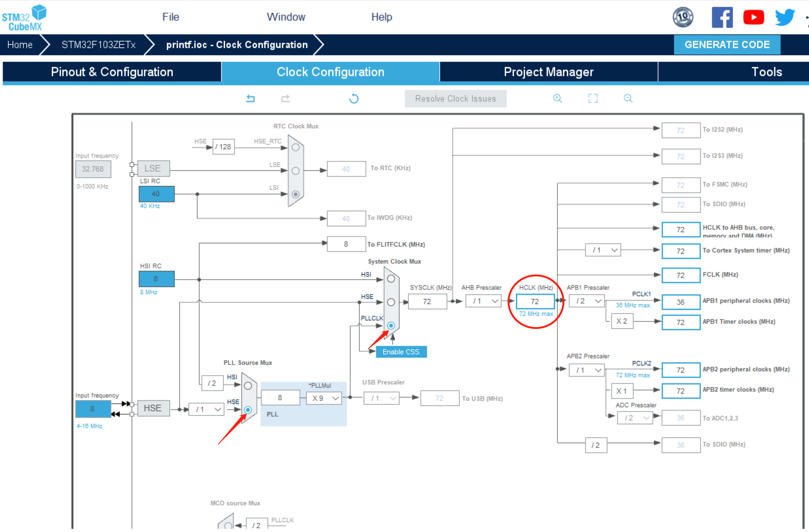Expand the AHB Prescaler dropdown

tap(483, 301)
